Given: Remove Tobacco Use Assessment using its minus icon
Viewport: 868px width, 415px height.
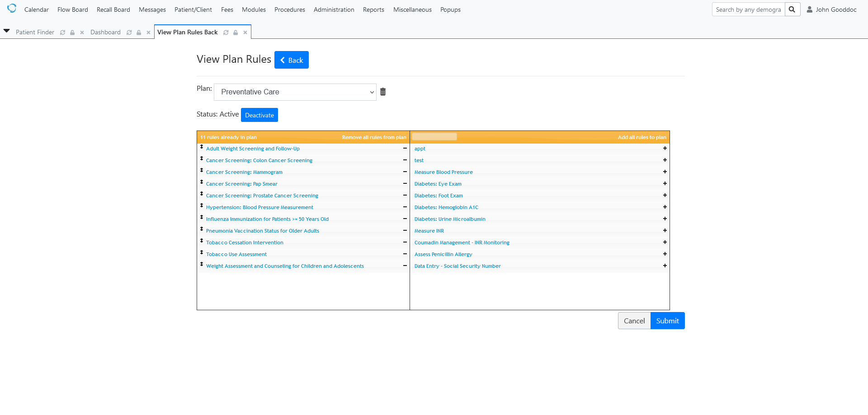Looking at the screenshot, I should click(405, 254).
